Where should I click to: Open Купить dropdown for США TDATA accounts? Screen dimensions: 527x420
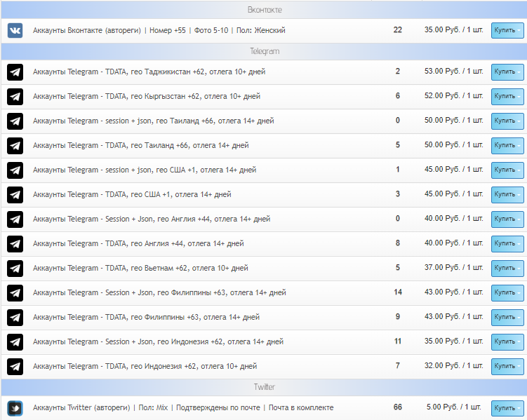pos(507,194)
